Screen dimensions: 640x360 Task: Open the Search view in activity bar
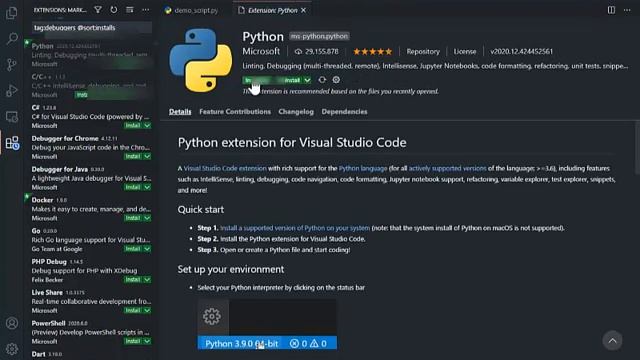pos(12,39)
